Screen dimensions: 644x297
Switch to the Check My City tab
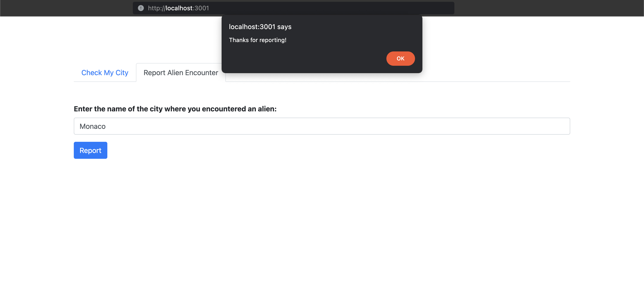[105, 73]
